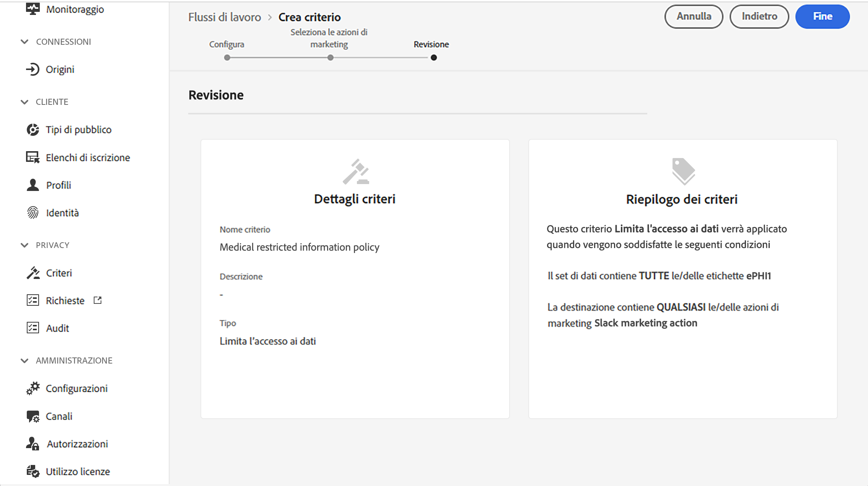Open the Audit menu item
Viewport: 868px width, 486px height.
pos(57,328)
